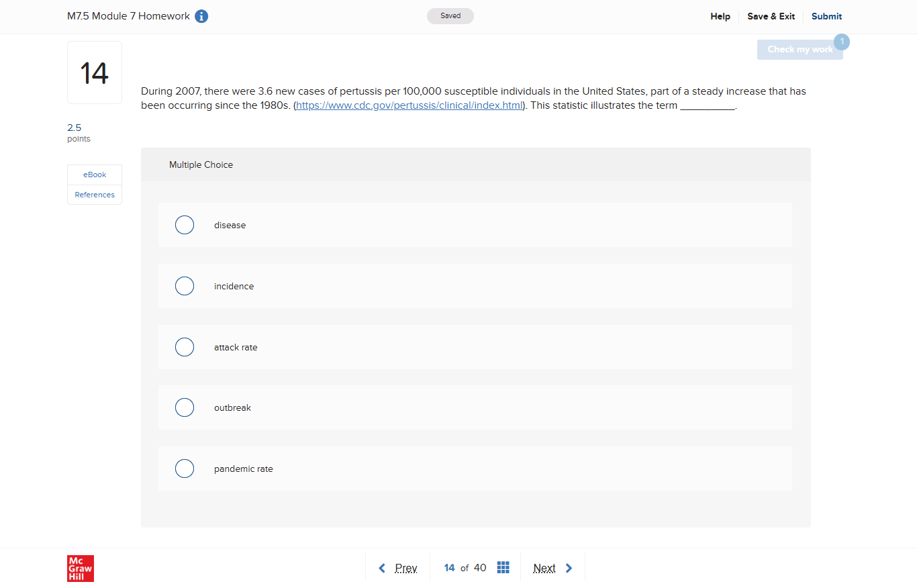Open the eBook resource
The width and height of the screenshot is (917, 588).
click(x=95, y=175)
